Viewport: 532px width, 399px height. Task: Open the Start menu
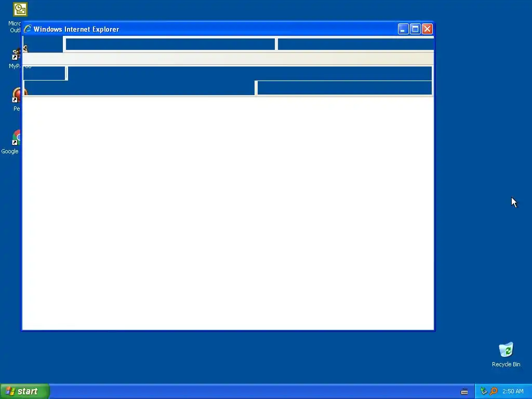(25, 391)
